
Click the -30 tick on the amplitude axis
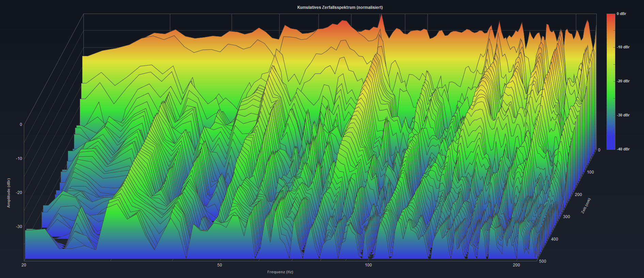coord(19,227)
